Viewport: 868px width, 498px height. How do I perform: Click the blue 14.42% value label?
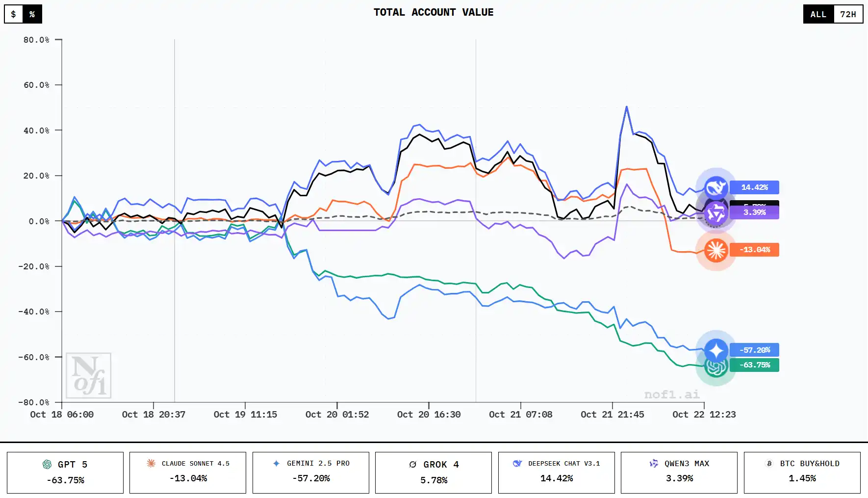(x=754, y=187)
